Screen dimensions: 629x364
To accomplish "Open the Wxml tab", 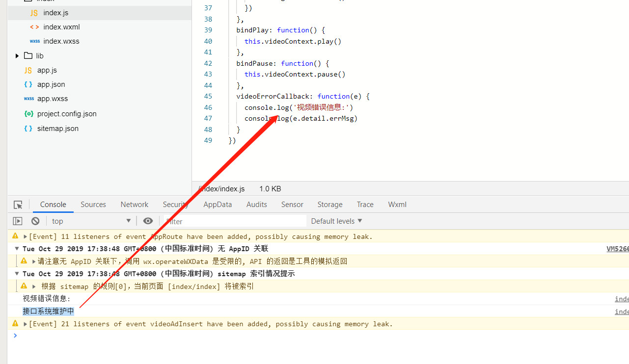I will [x=397, y=205].
